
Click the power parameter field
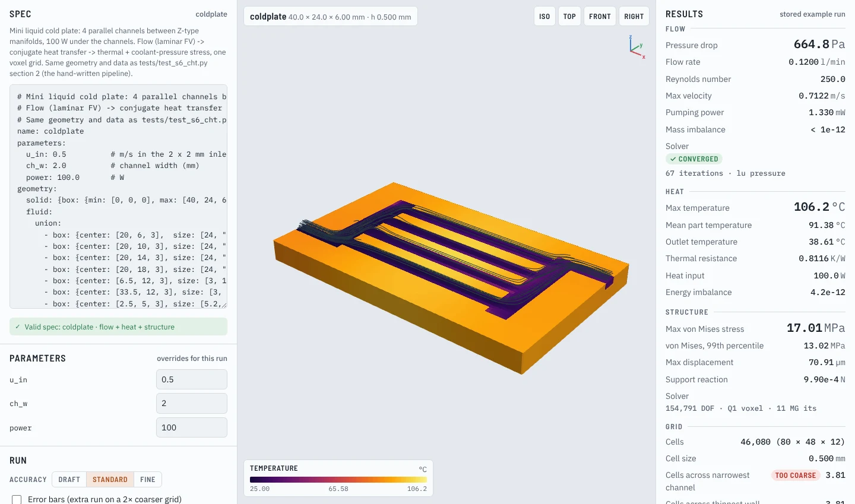tap(192, 427)
